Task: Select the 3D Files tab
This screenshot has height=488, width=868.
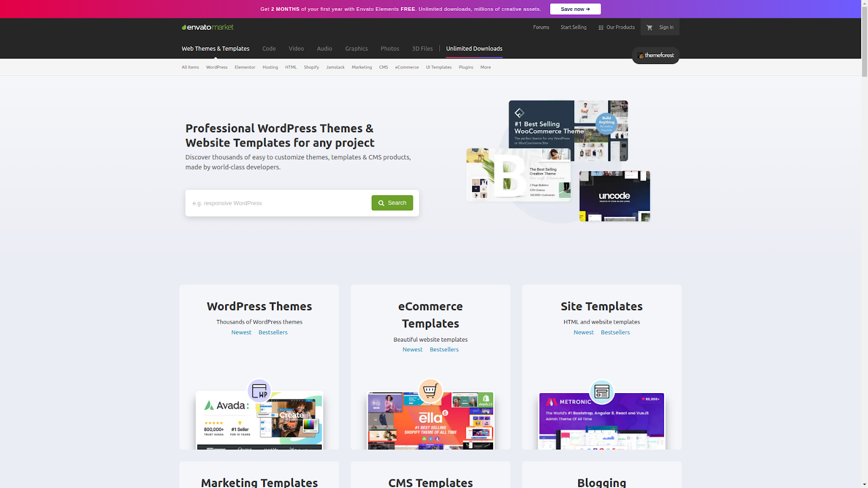Action: (x=422, y=49)
